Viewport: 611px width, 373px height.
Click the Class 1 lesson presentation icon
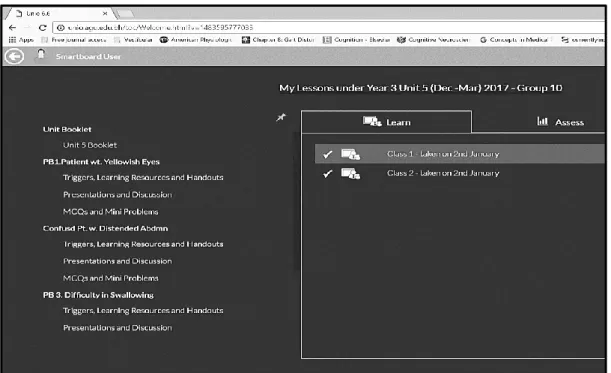350,154
